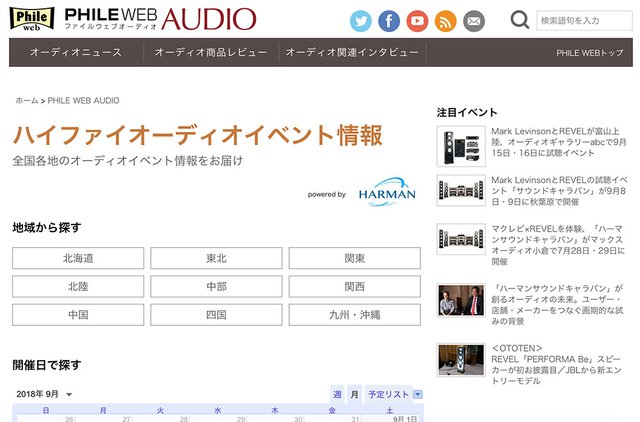Viewport: 640px width, 422px height.
Task: Open the calendar options dropdown arrow
Action: click(x=418, y=394)
